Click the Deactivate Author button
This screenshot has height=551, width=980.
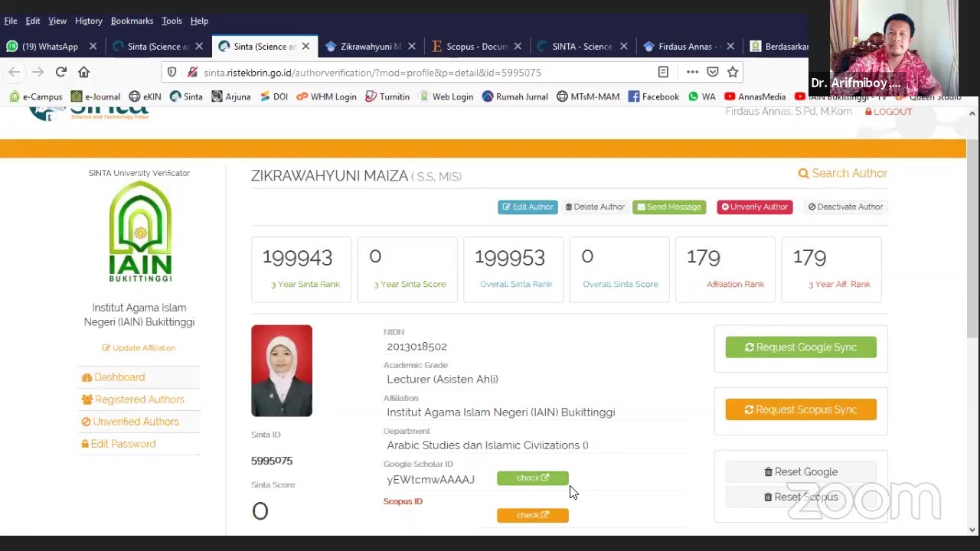(845, 207)
